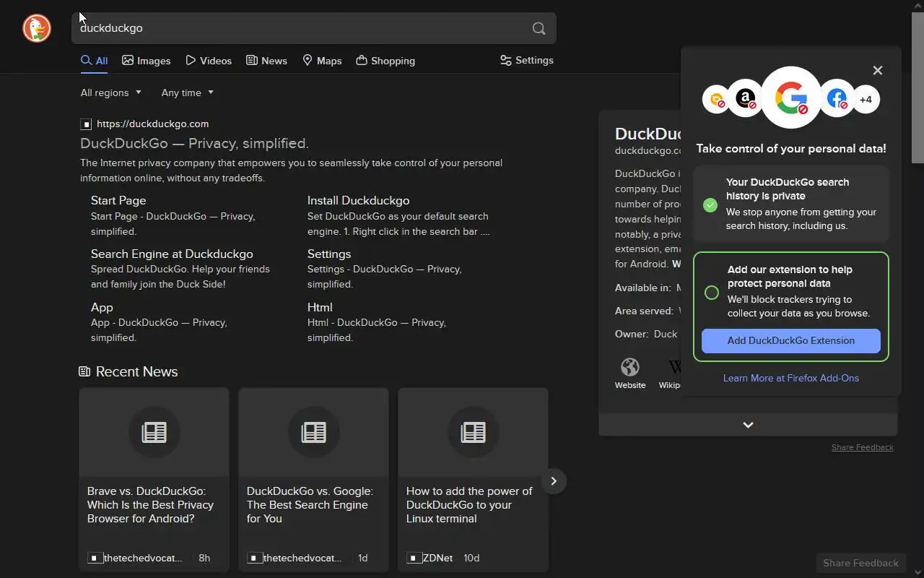Open the Start Page sitelink

(118, 200)
